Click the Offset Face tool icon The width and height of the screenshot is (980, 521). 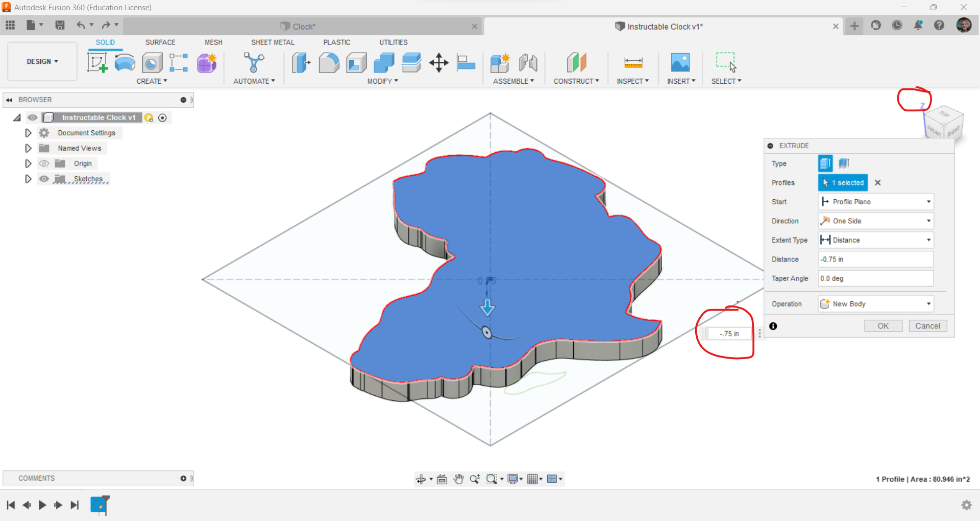tap(411, 63)
